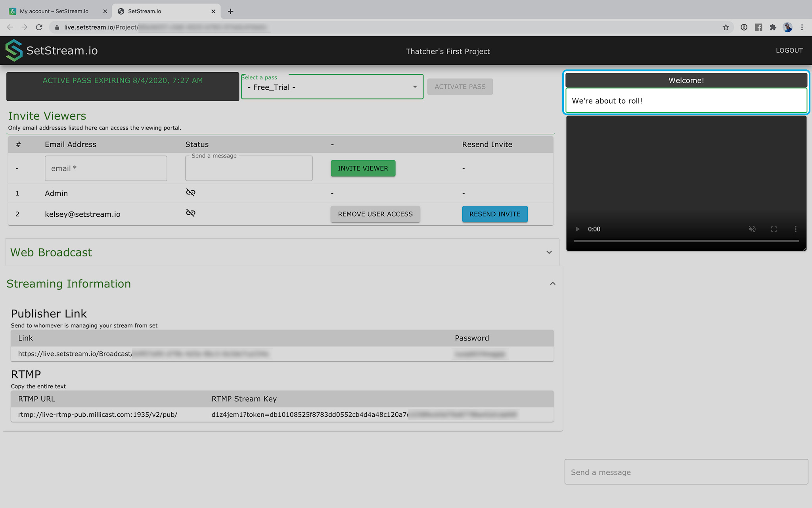Select the RTMP Stream Key value
812x508 pixels.
click(364, 414)
